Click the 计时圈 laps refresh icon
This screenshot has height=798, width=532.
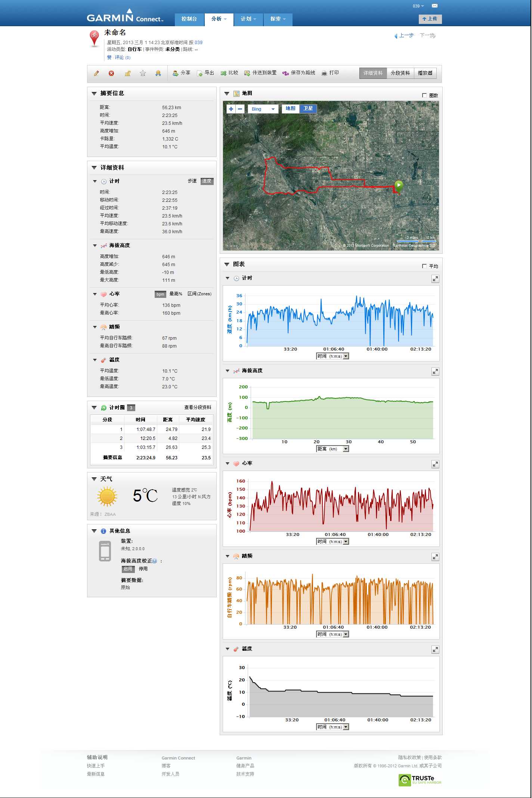(104, 408)
